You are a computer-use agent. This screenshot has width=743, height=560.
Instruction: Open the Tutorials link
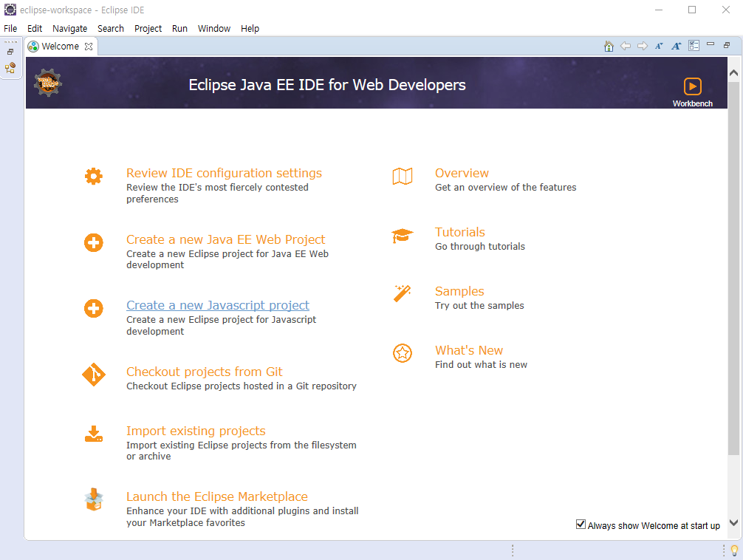pos(459,232)
